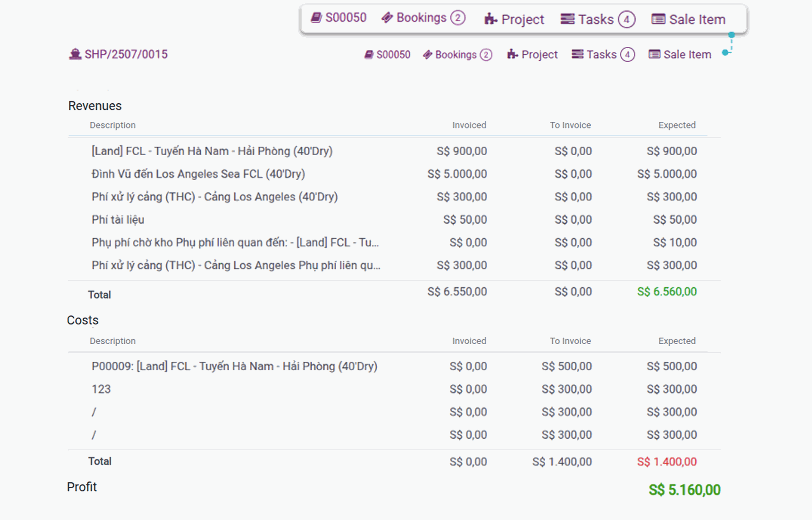Open cost line P00009 Land FCL
Image resolution: width=812 pixels, height=520 pixels.
pos(234,366)
